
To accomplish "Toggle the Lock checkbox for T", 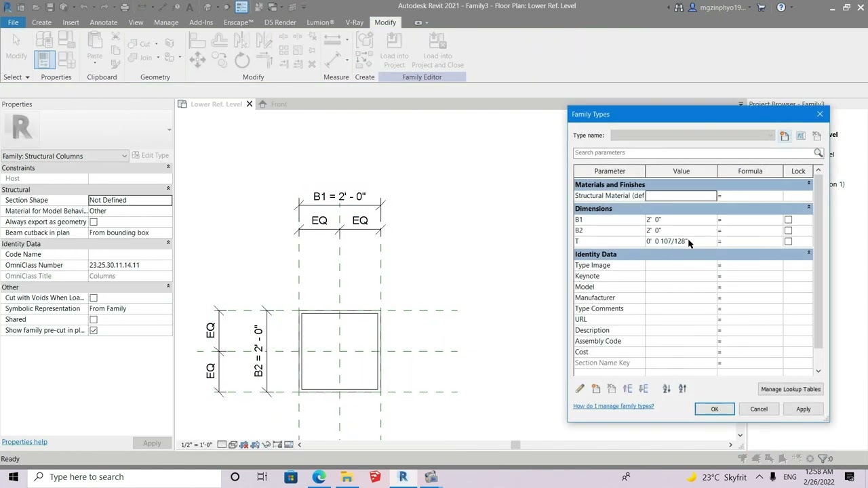I will click(x=788, y=241).
